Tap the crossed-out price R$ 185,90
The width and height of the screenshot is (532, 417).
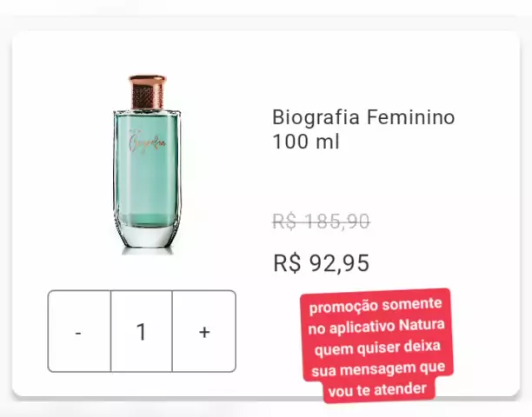click(321, 222)
